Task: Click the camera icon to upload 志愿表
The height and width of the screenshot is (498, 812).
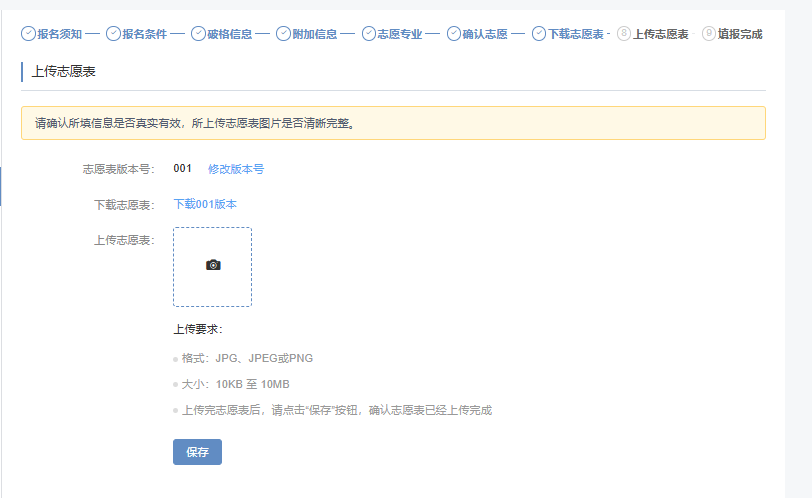Action: [x=213, y=265]
